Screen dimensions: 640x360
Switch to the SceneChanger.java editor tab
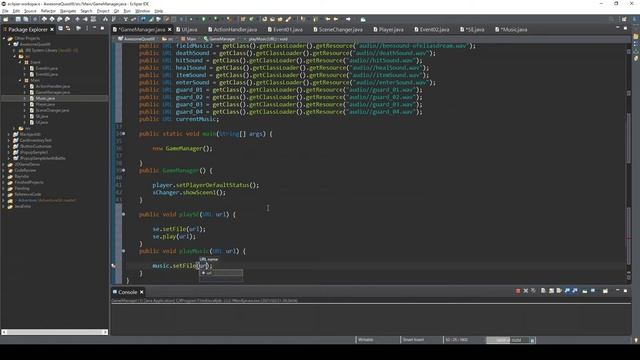pyautogui.click(x=338, y=29)
